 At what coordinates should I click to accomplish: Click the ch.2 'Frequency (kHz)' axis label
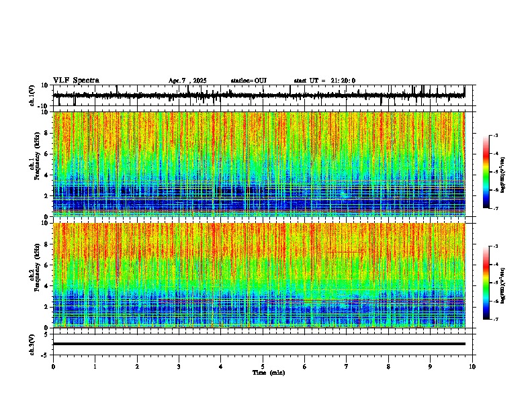(37, 267)
